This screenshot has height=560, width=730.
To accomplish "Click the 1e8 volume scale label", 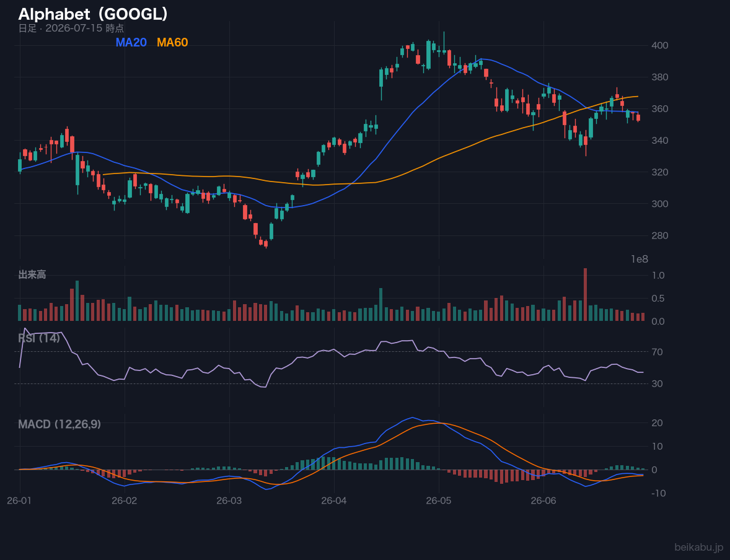I will point(640,260).
